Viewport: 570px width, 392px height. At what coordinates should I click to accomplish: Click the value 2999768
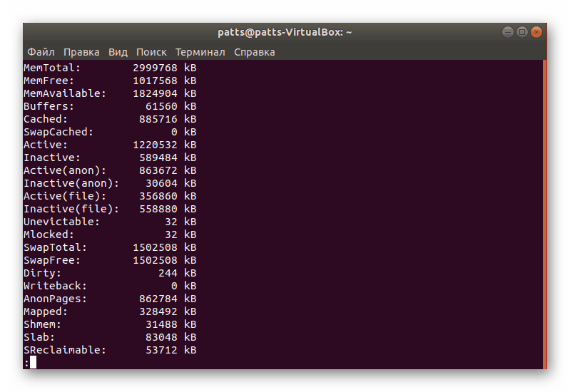click(156, 68)
